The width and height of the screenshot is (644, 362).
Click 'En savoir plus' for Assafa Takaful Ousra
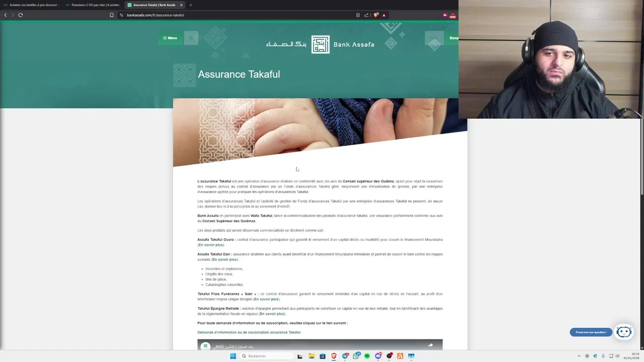tap(210, 245)
